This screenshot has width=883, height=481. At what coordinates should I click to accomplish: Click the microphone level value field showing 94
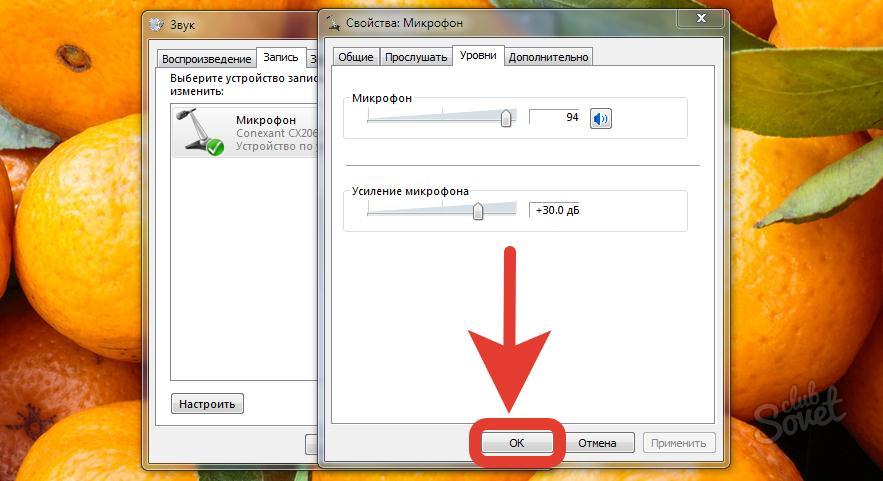pyautogui.click(x=554, y=117)
